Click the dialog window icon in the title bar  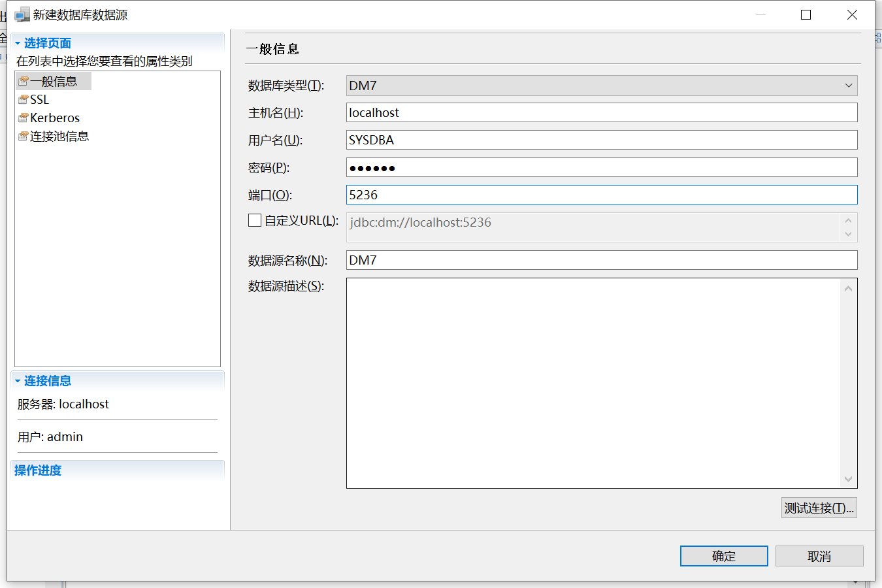[22, 14]
